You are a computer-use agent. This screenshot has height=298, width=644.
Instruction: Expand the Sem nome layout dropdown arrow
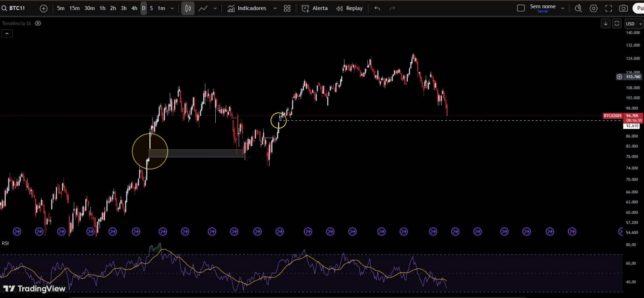click(x=563, y=8)
